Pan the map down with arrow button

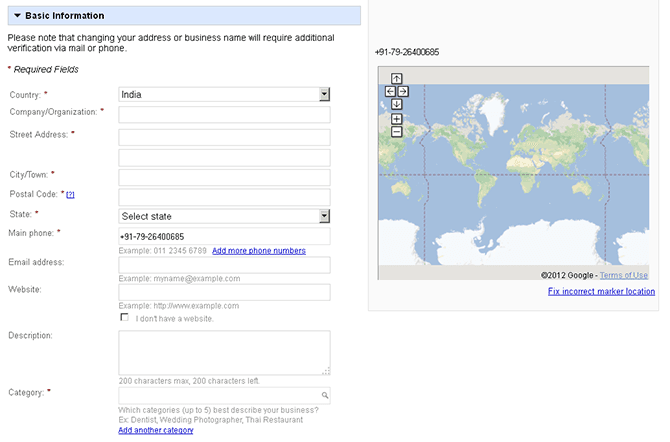coord(397,104)
